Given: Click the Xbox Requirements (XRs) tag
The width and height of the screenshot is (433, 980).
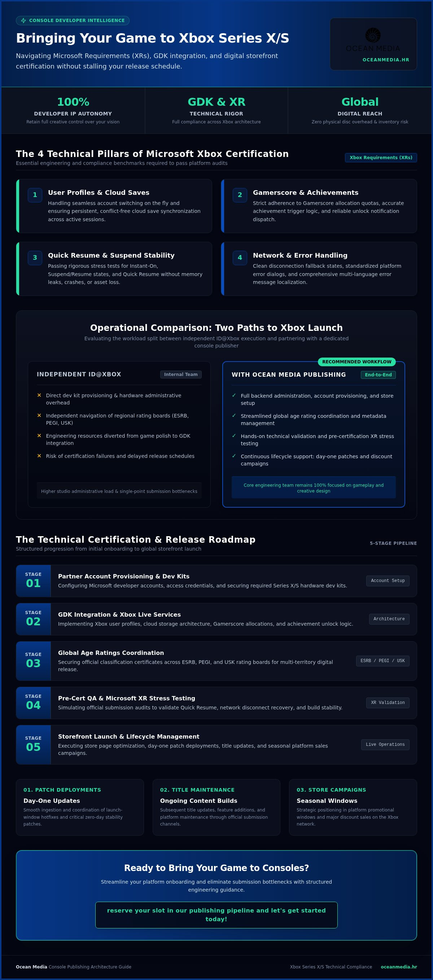Looking at the screenshot, I should coord(381,157).
